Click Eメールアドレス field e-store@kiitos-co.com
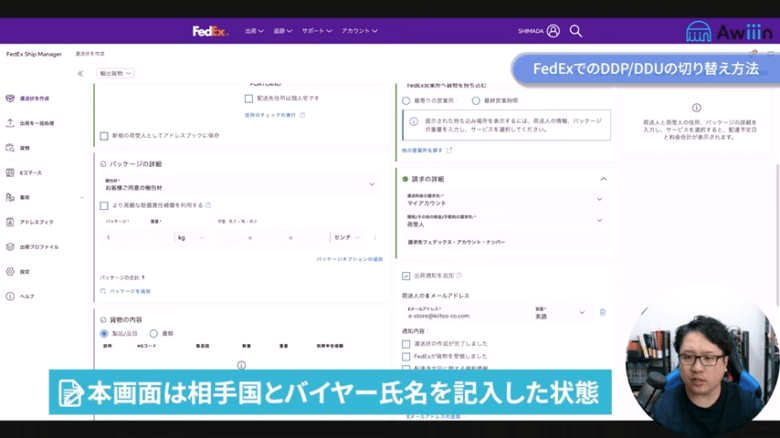 coord(466,313)
